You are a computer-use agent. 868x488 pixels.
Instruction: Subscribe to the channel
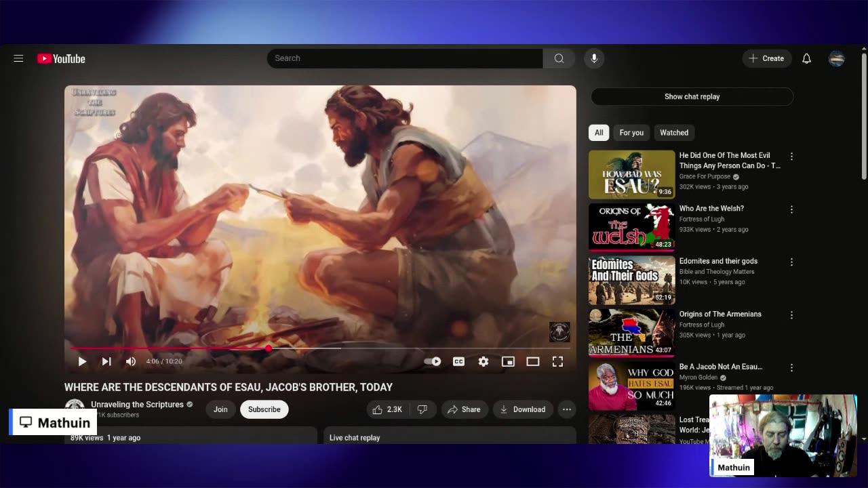(x=264, y=409)
